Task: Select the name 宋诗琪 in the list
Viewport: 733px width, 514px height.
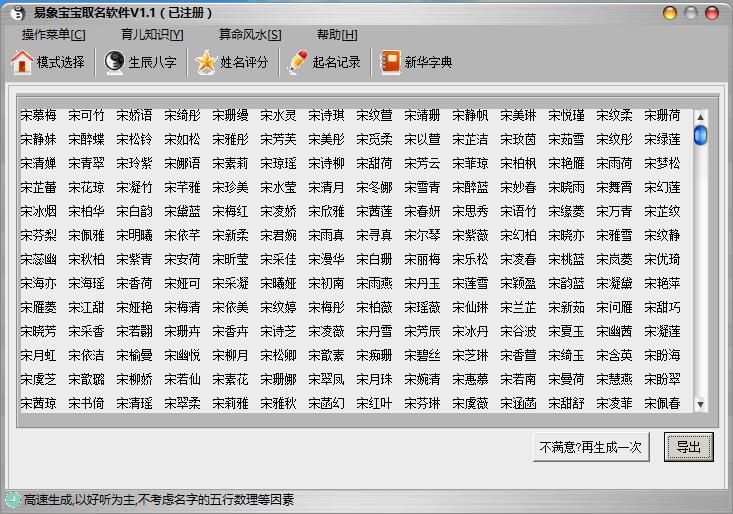Action: [326, 116]
